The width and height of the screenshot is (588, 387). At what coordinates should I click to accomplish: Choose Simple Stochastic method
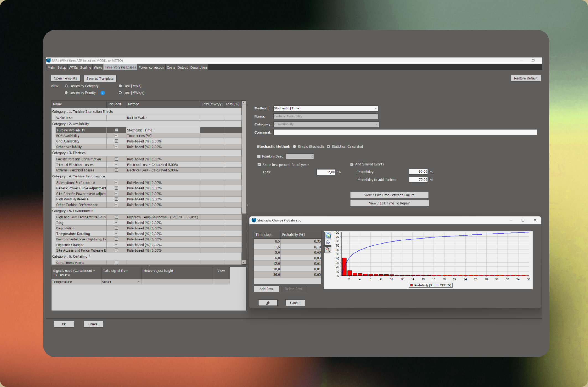295,147
